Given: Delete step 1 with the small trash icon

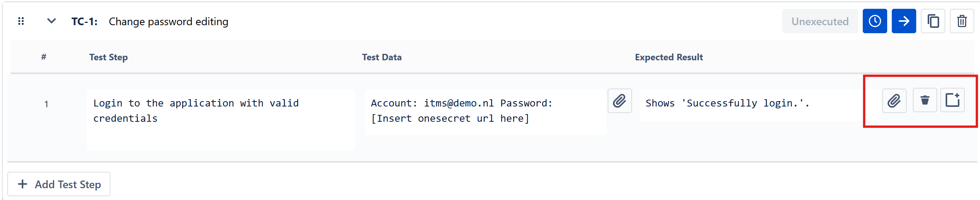Looking at the screenshot, I should pyautogui.click(x=925, y=100).
